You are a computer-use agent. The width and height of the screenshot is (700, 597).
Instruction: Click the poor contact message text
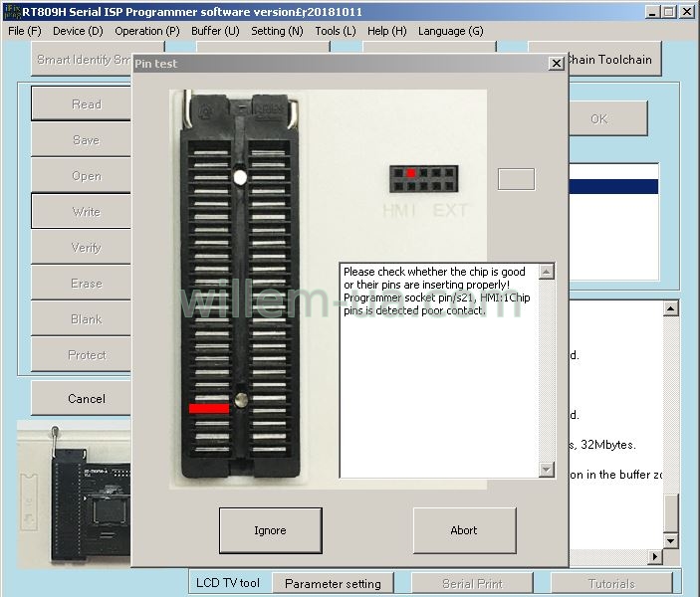(x=436, y=291)
